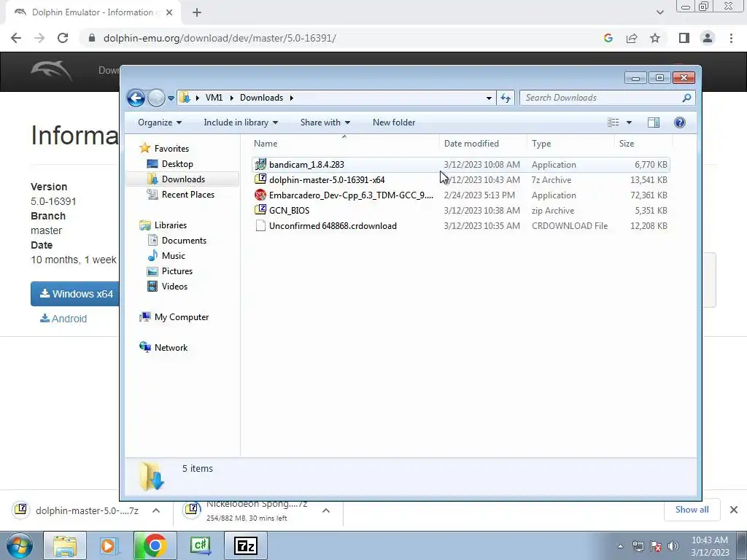
Task: Expand dolphin-master download item options
Action: tap(156, 510)
